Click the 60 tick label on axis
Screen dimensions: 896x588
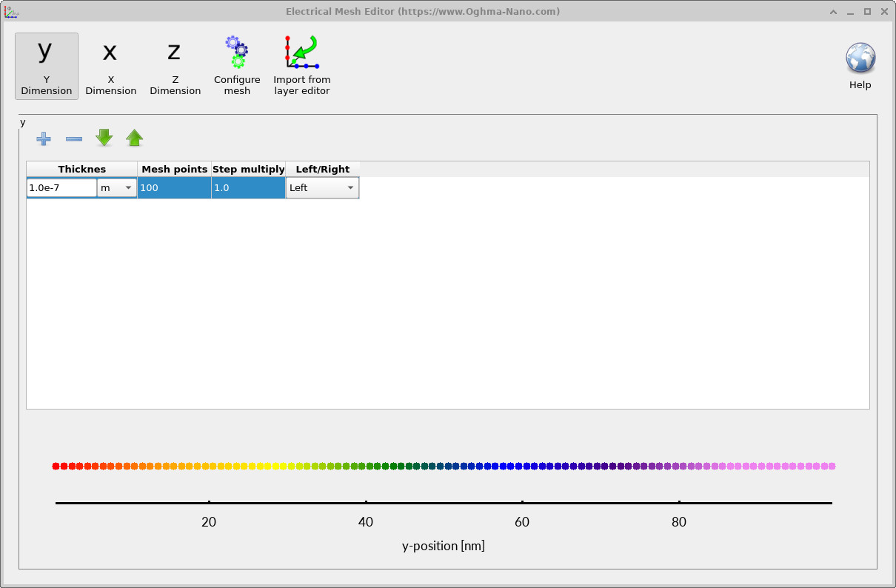coord(522,522)
